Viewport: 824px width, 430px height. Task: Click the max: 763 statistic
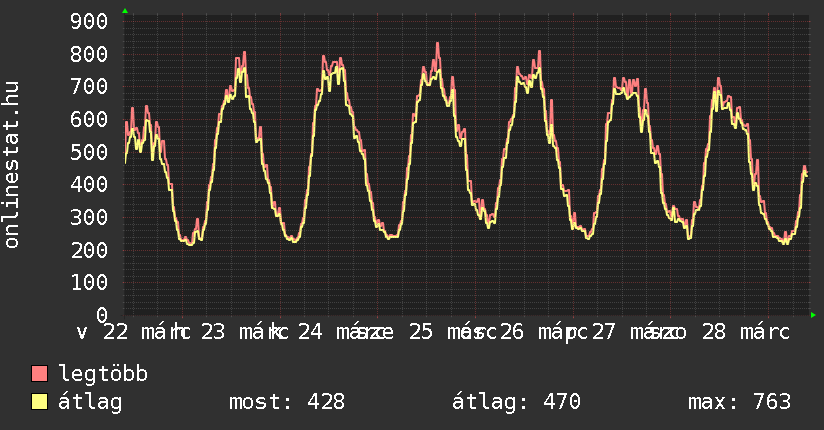point(739,402)
